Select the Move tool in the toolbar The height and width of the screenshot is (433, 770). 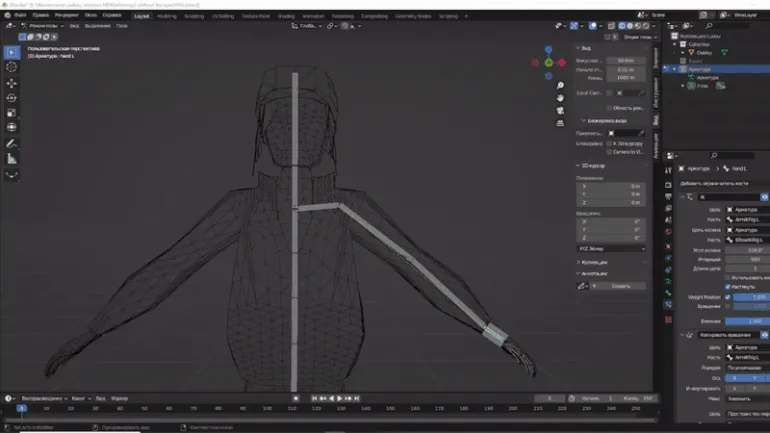point(12,83)
